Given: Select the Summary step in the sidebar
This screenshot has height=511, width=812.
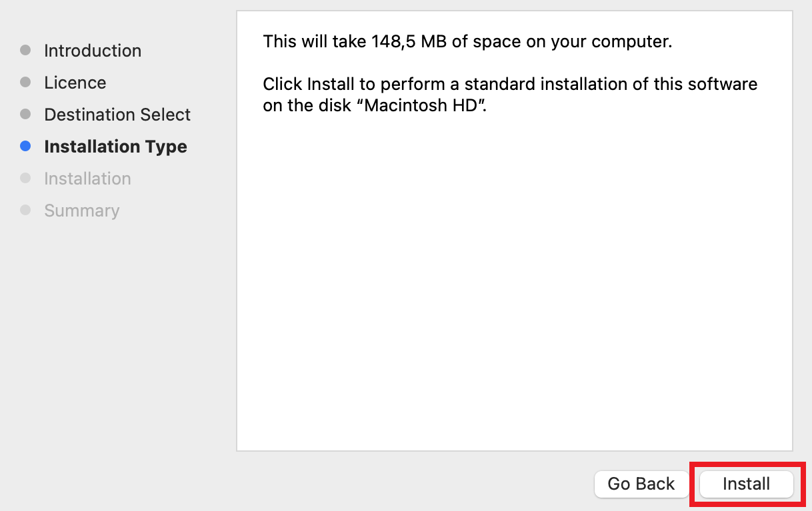Looking at the screenshot, I should 81,210.
